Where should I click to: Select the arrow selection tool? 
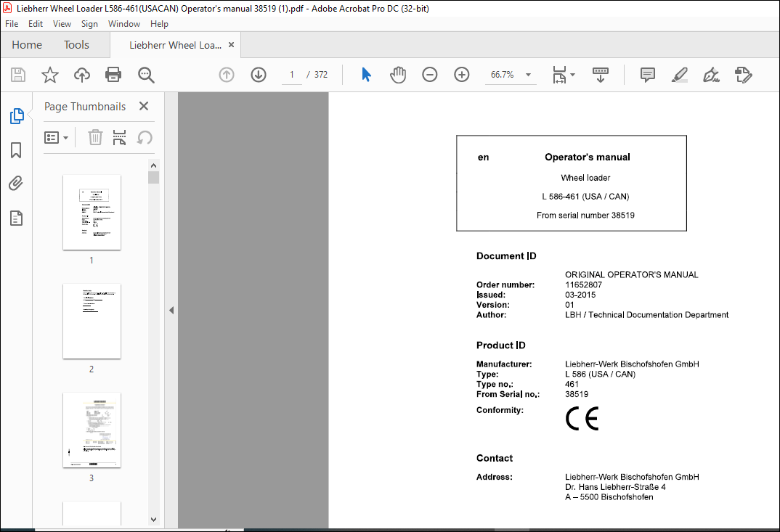pos(366,75)
